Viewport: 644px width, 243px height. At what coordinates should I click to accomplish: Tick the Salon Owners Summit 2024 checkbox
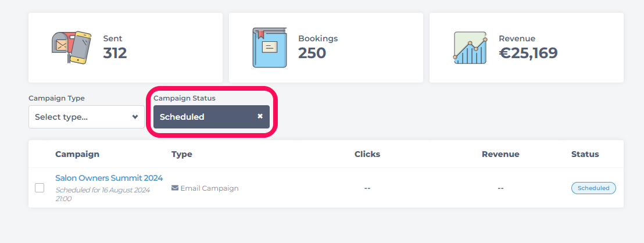click(x=40, y=188)
